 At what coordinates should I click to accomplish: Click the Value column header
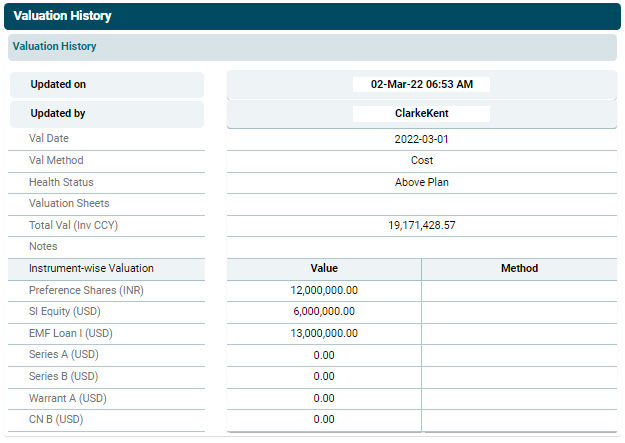pos(324,268)
